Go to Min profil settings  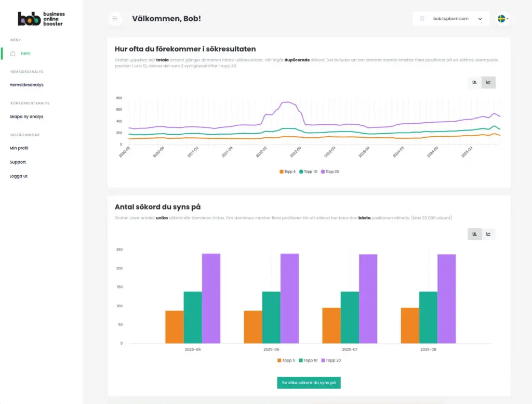tap(19, 148)
